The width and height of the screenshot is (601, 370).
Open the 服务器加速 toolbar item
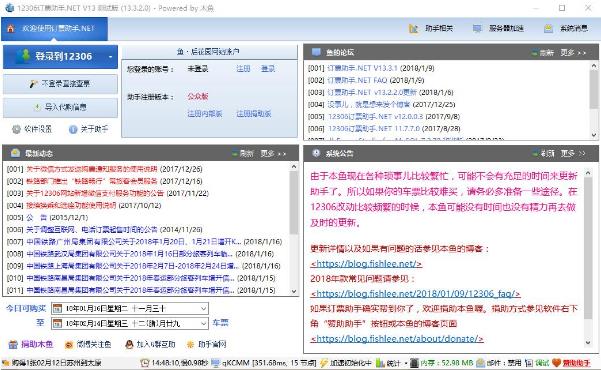(498, 28)
